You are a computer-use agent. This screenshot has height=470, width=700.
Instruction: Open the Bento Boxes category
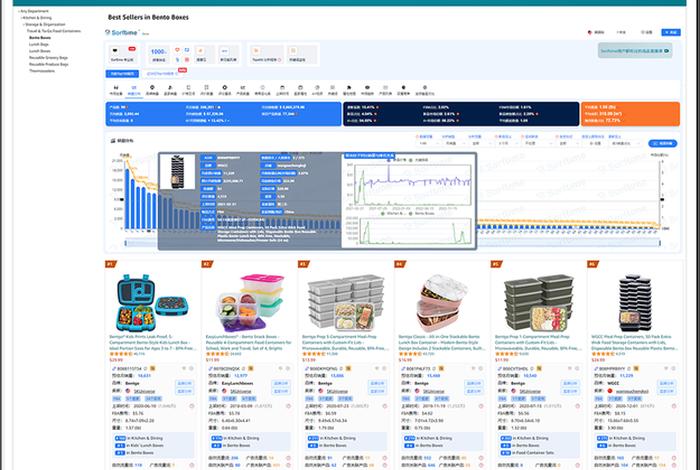[40, 37]
